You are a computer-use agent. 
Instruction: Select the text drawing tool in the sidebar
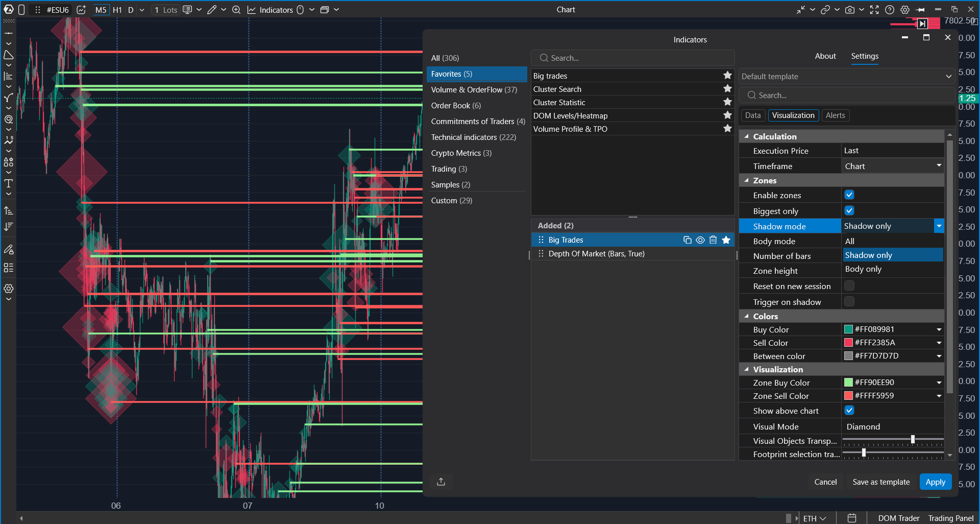coord(9,183)
